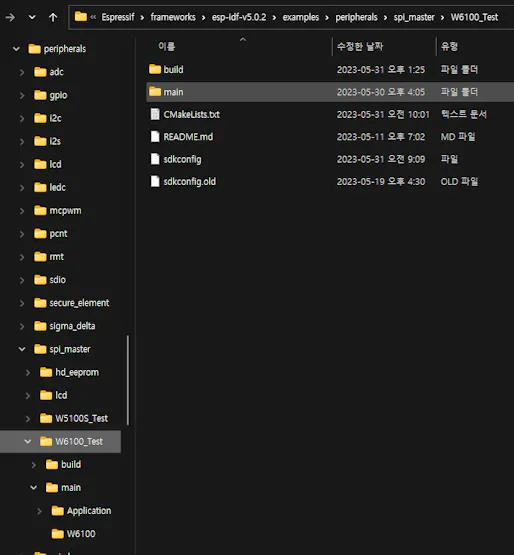Navigate to esp-idf-v5.0.2 in breadcrumb
Image resolution: width=514 pixels, height=555 pixels.
click(239, 17)
